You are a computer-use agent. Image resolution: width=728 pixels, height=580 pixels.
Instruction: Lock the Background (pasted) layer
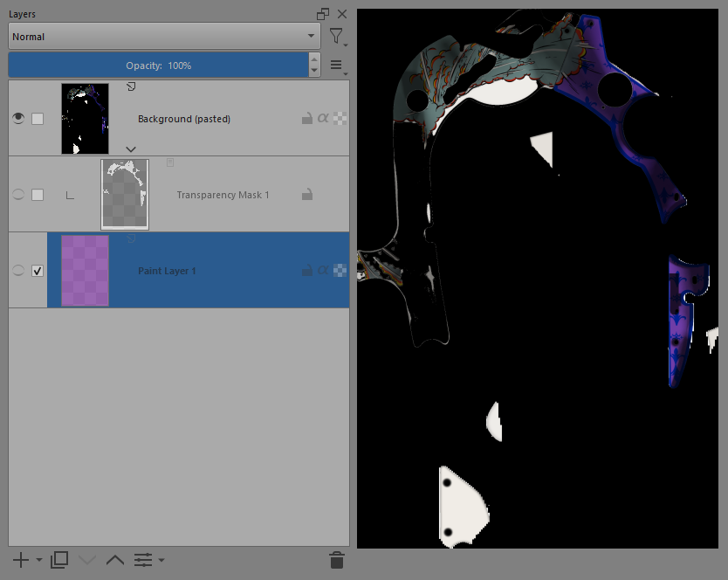coord(307,119)
